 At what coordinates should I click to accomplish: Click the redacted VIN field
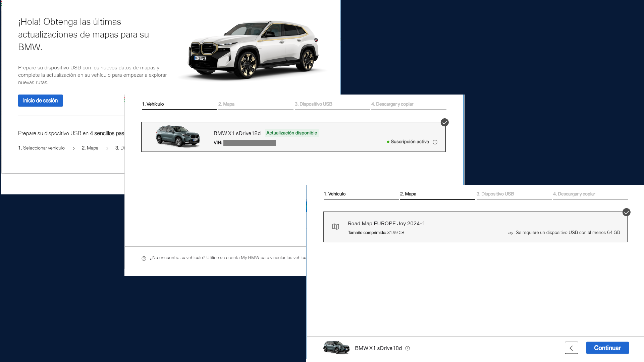tap(250, 143)
